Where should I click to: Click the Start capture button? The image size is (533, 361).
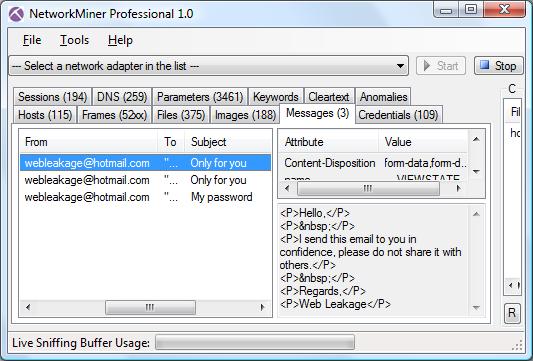(441, 66)
